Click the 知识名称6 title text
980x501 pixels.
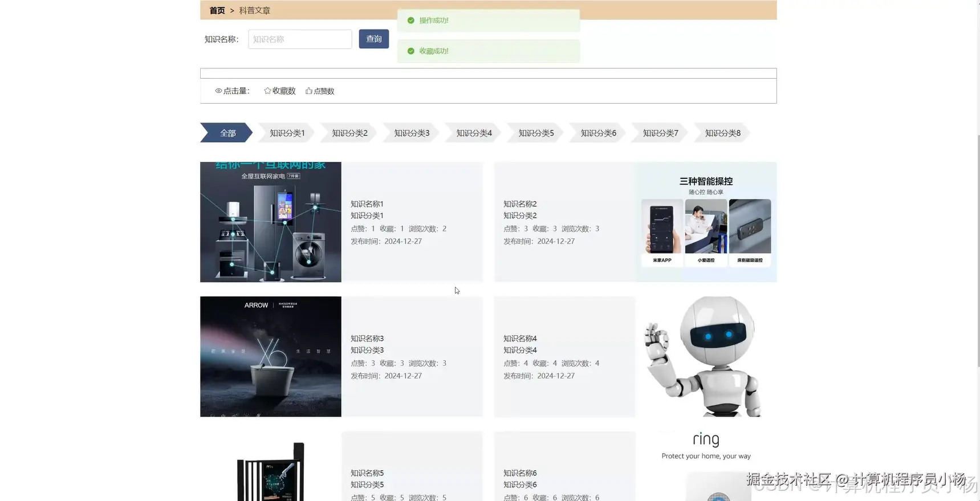pos(520,473)
